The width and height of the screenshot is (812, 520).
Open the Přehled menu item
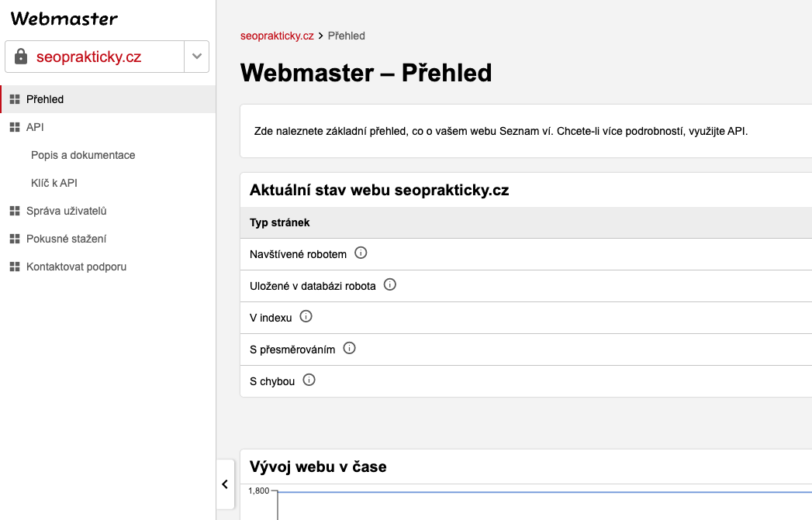coord(108,99)
